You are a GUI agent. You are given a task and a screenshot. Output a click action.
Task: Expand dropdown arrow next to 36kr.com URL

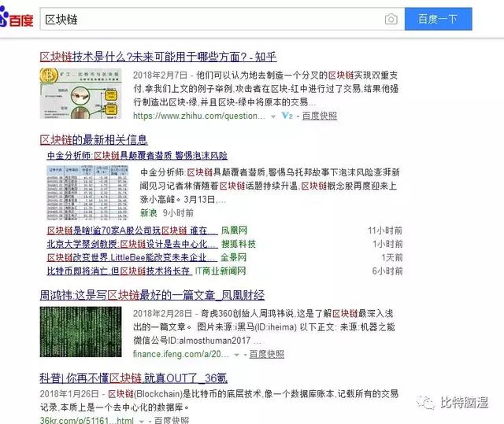tap(142, 421)
